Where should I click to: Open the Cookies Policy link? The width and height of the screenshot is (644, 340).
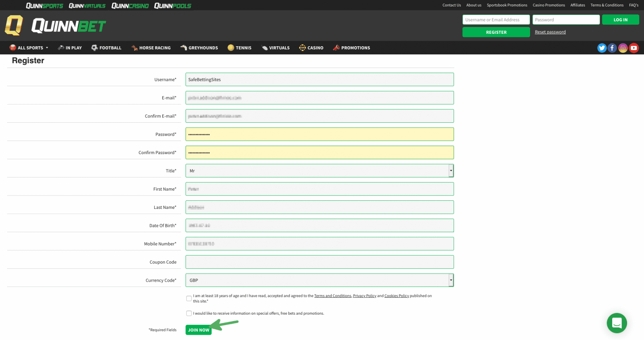coord(396,296)
